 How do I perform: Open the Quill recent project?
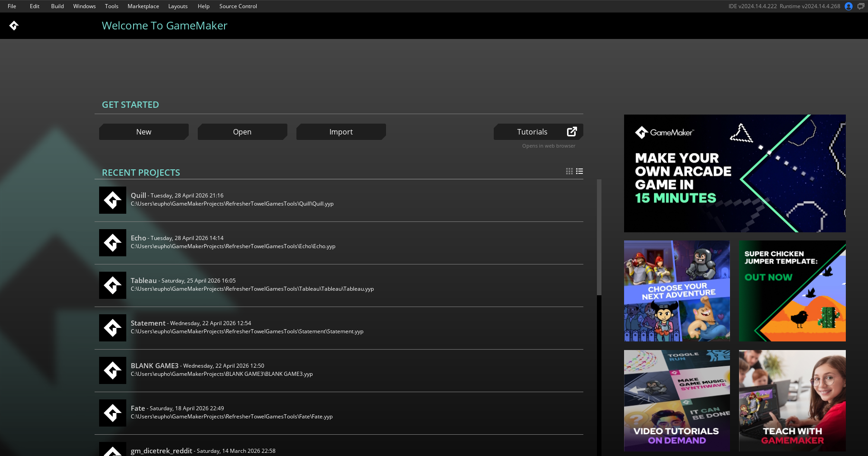[339, 200]
